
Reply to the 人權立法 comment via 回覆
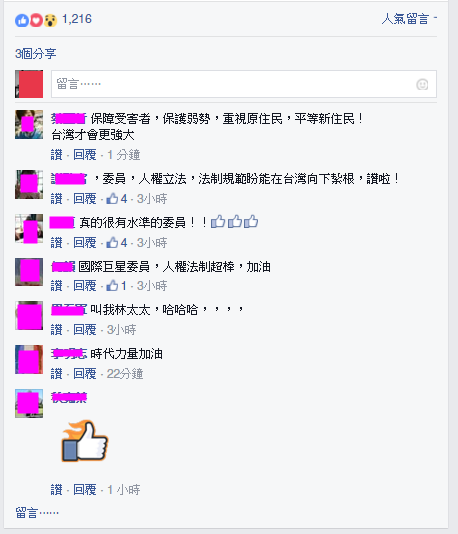[x=85, y=198]
